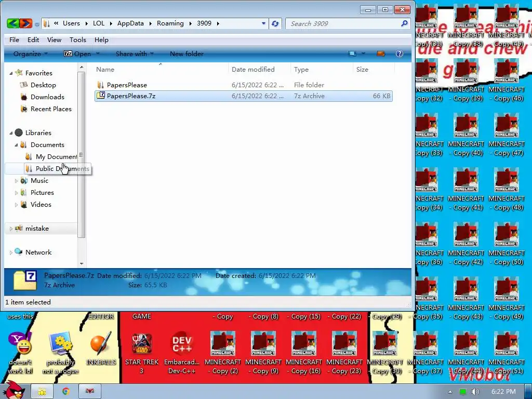This screenshot has height=399, width=532.
Task: Select the PapersPlease folder icon
Action: [x=100, y=85]
